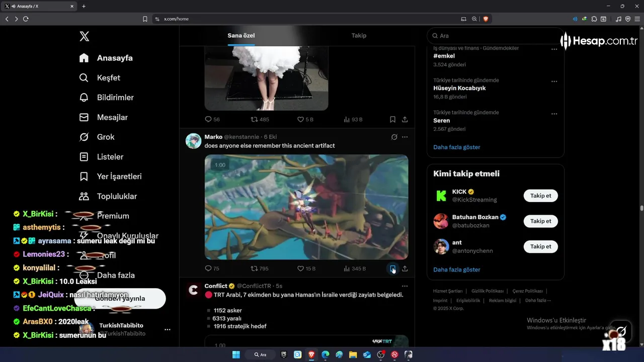Play Marko's 1:00 video thumbnail

[x=306, y=207]
